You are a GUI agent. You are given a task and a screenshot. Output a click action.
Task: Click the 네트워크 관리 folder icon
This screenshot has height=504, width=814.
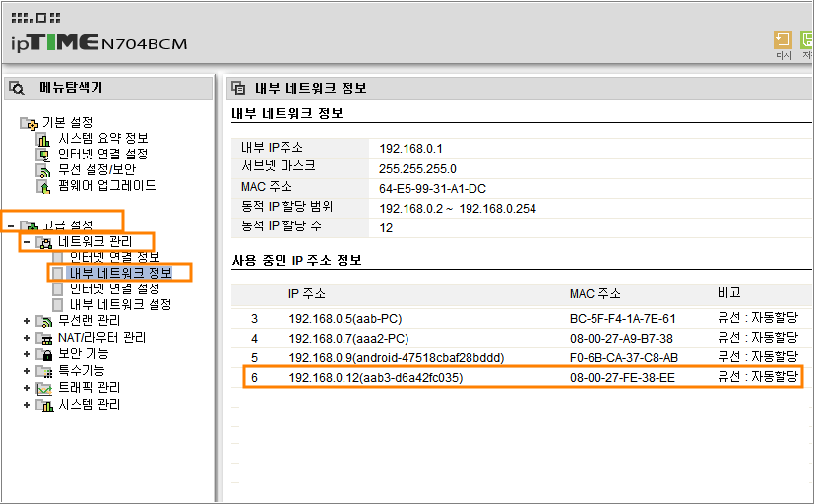pyautogui.click(x=44, y=242)
